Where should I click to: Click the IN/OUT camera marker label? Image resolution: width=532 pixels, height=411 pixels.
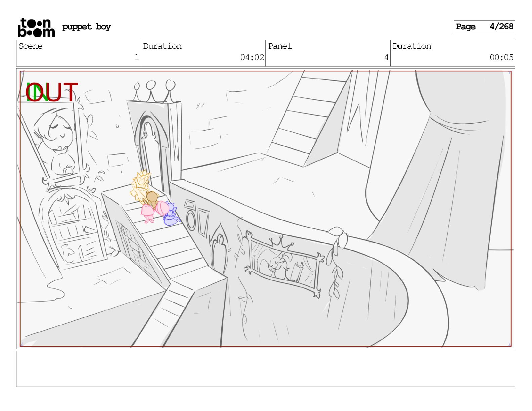pyautogui.click(x=52, y=92)
